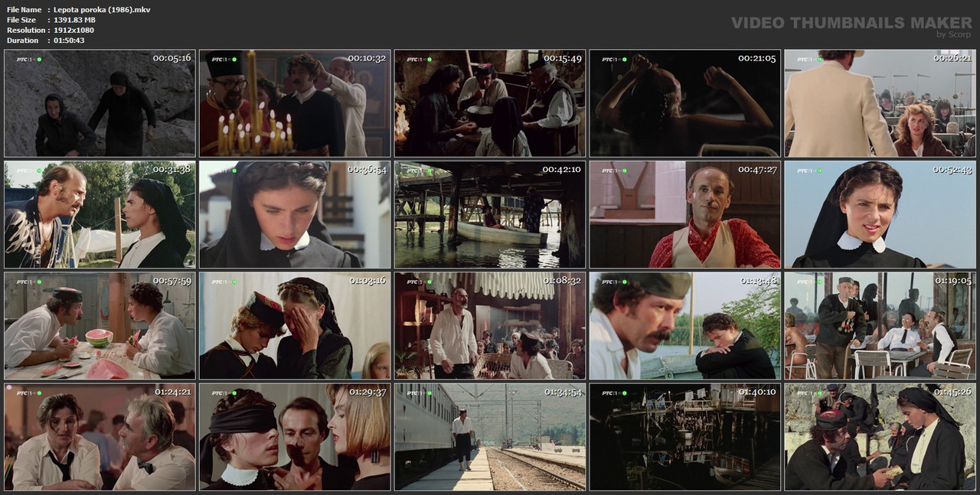Open the thumbnail timestamped 00:47:27

(x=685, y=214)
